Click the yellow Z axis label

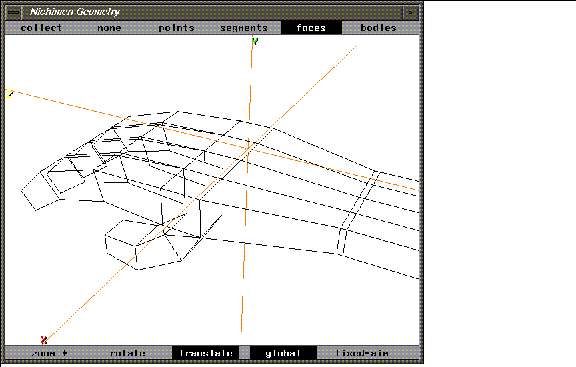[10, 94]
